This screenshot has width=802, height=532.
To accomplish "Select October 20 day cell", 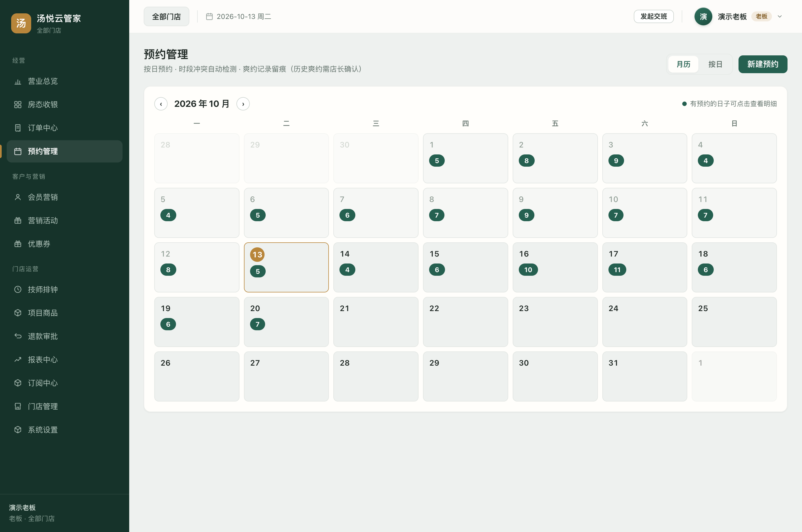I will pos(286,322).
